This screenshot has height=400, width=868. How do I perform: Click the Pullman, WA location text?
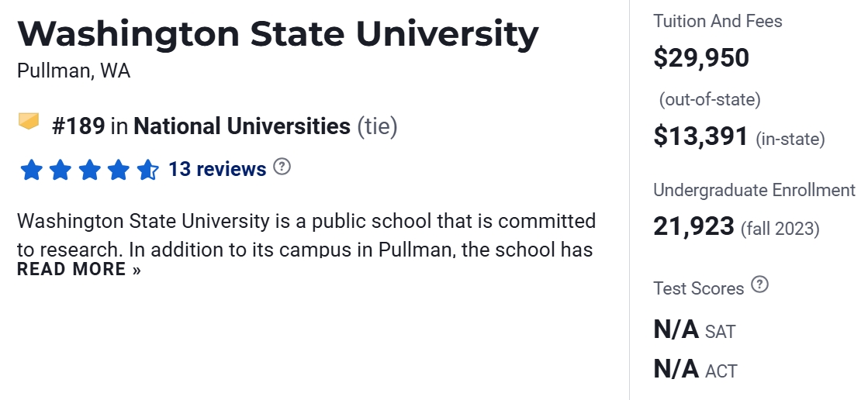tap(74, 71)
